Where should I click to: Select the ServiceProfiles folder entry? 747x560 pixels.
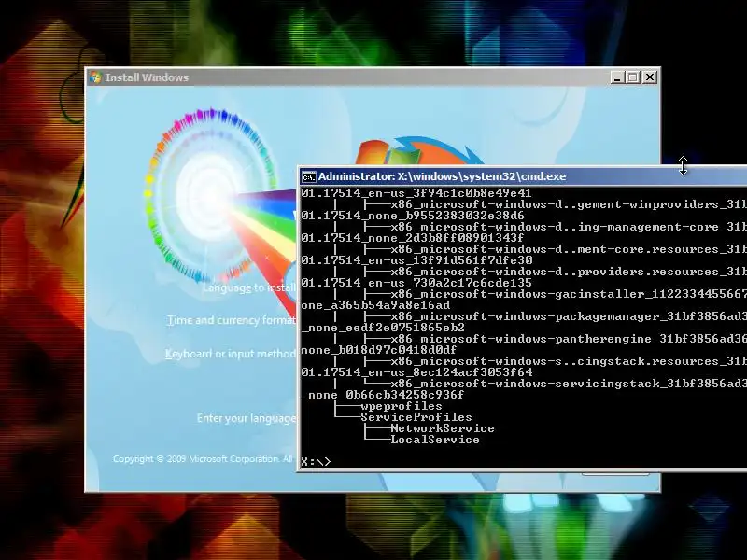pos(416,417)
